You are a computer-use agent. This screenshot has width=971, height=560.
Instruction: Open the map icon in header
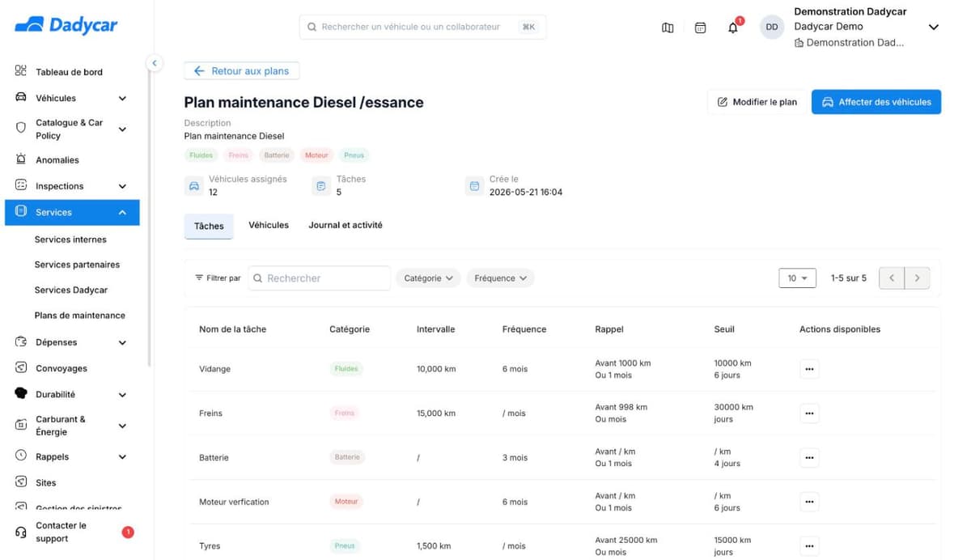[668, 28]
